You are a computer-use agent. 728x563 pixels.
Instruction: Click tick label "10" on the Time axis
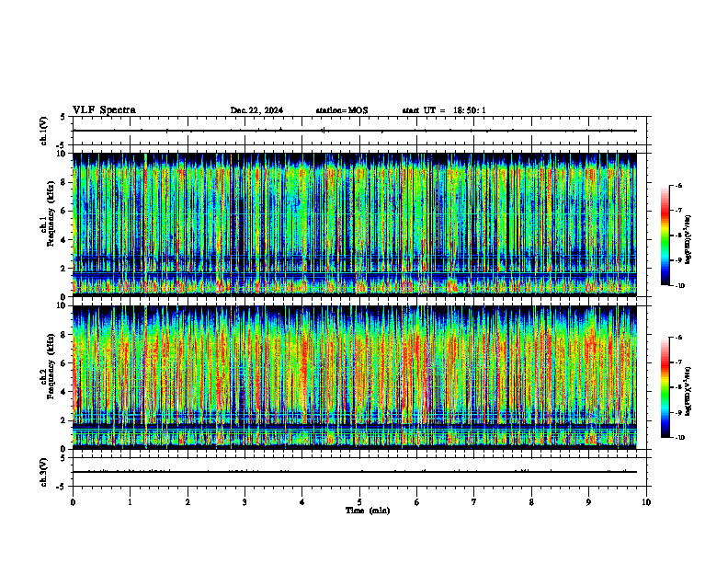click(x=646, y=502)
